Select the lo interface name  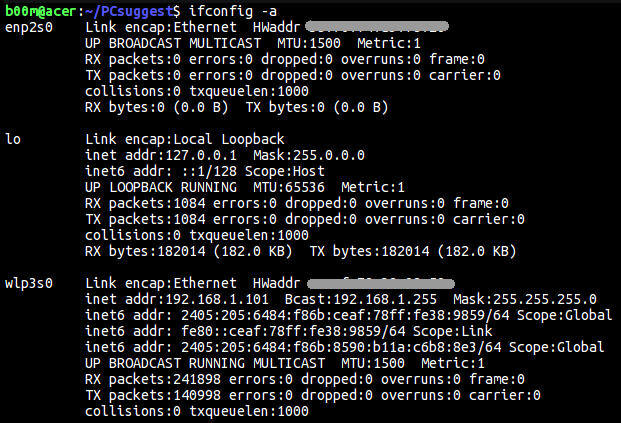coord(13,139)
